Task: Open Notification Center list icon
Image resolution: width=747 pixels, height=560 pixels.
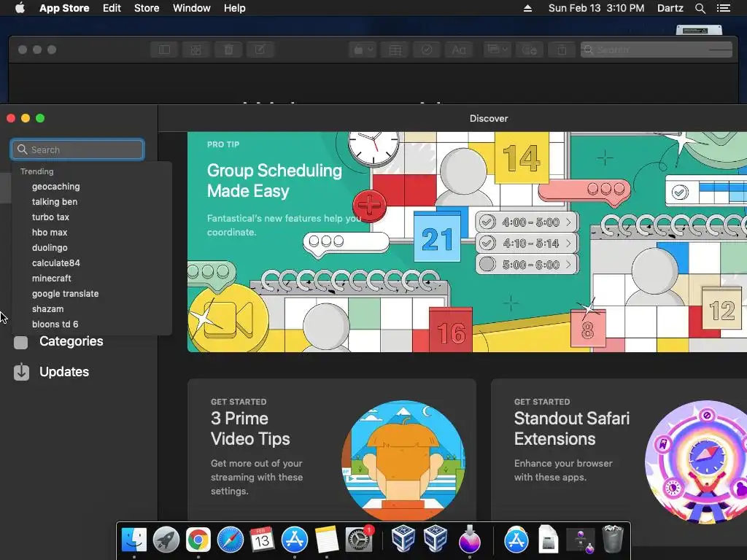Action: tap(724, 8)
